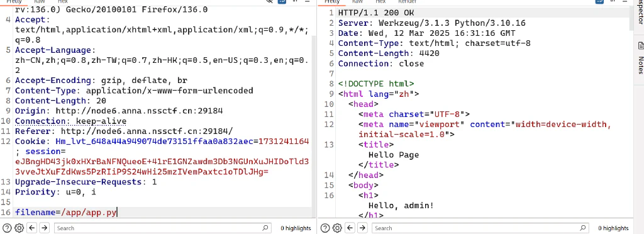Focus the request panel Search field
The width and height of the screenshot is (644, 234).
[x=163, y=228]
